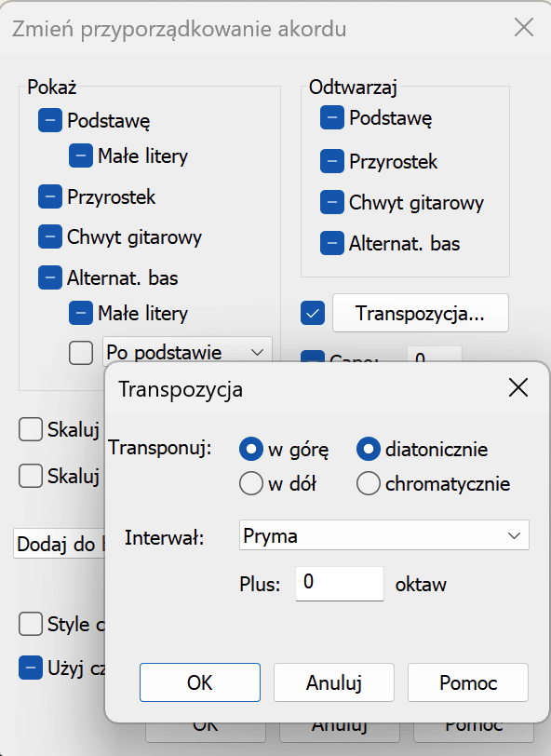Image resolution: width=551 pixels, height=756 pixels.
Task: Close the Zmień przyporządkowanie akordu window
Action: point(524,28)
